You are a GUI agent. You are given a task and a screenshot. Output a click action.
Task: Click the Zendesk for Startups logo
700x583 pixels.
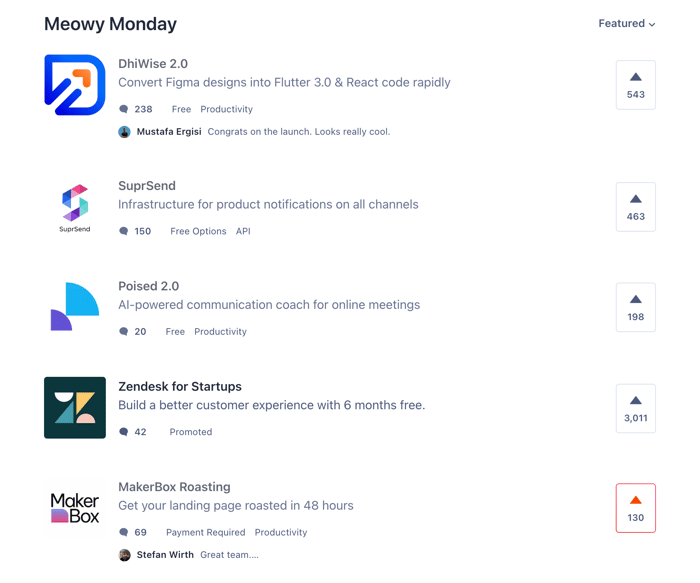click(75, 408)
